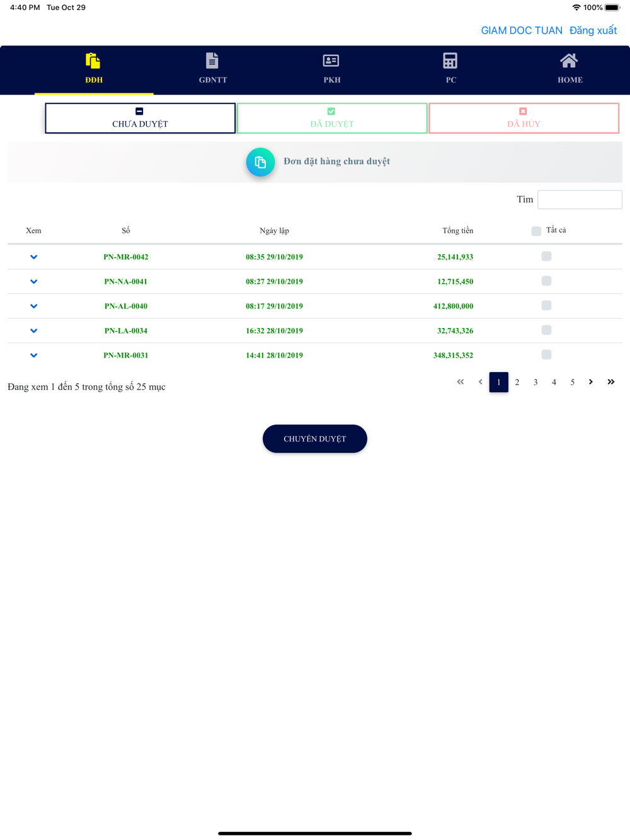Go to page 2

pyautogui.click(x=517, y=382)
